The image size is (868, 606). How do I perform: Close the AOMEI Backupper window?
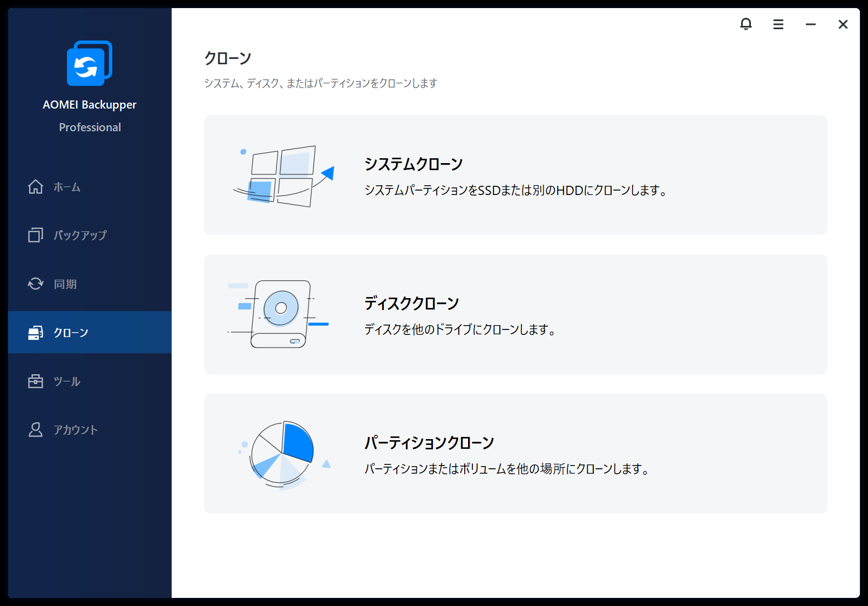point(843,24)
